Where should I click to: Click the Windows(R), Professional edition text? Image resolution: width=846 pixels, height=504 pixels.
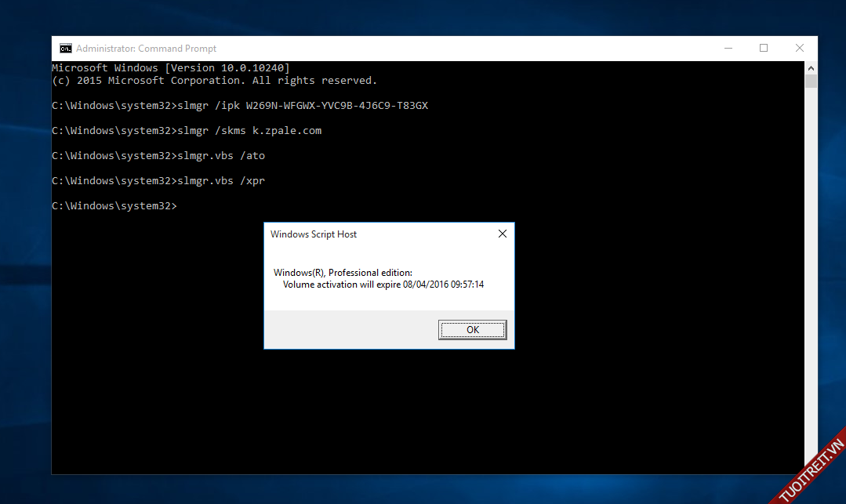point(343,272)
